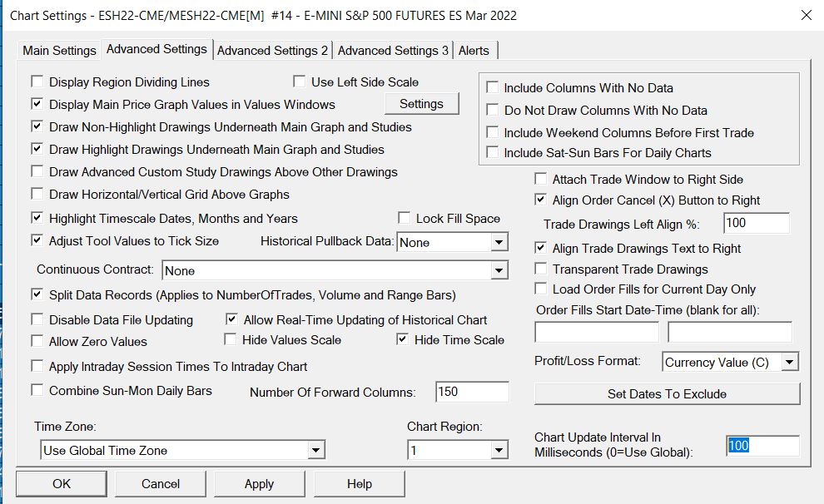This screenshot has width=824, height=504.
Task: Click the first Order Fills Start Date-Time field
Action: pyautogui.click(x=597, y=333)
